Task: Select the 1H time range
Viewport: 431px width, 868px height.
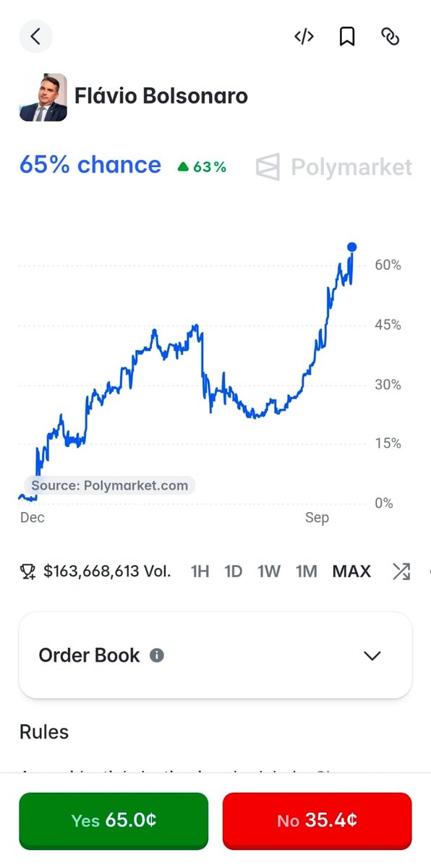Action: pos(200,571)
